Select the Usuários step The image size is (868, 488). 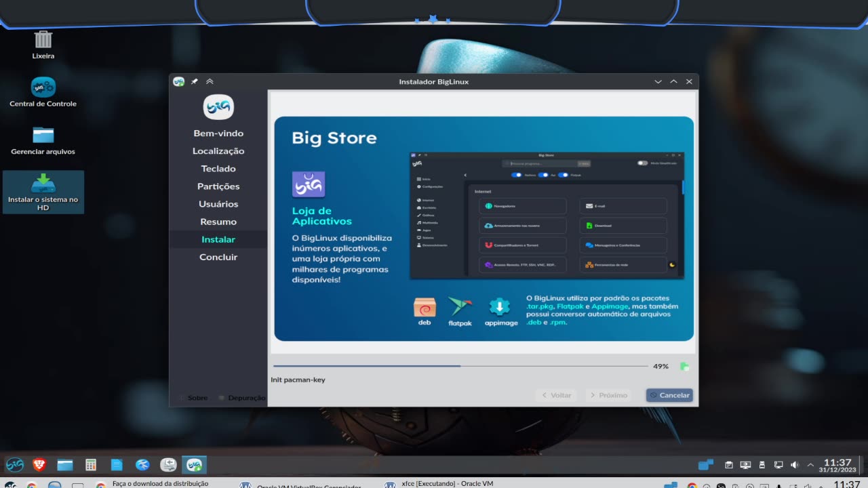218,204
